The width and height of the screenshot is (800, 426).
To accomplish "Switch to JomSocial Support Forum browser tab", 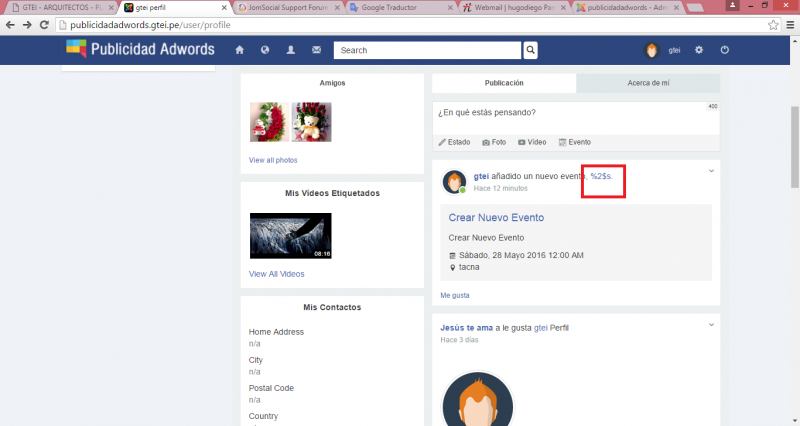I will tap(288, 8).
